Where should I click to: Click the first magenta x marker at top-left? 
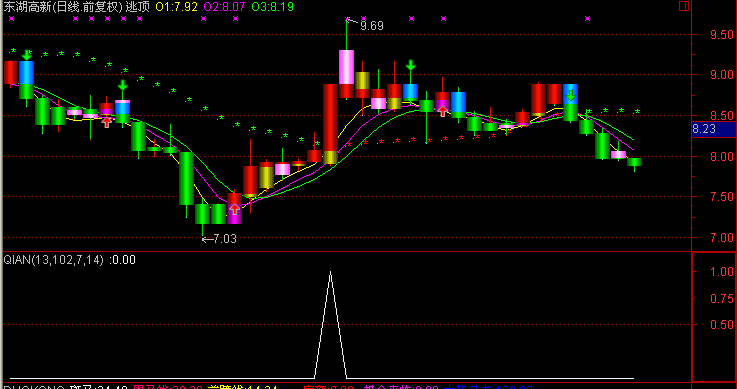coord(12,19)
